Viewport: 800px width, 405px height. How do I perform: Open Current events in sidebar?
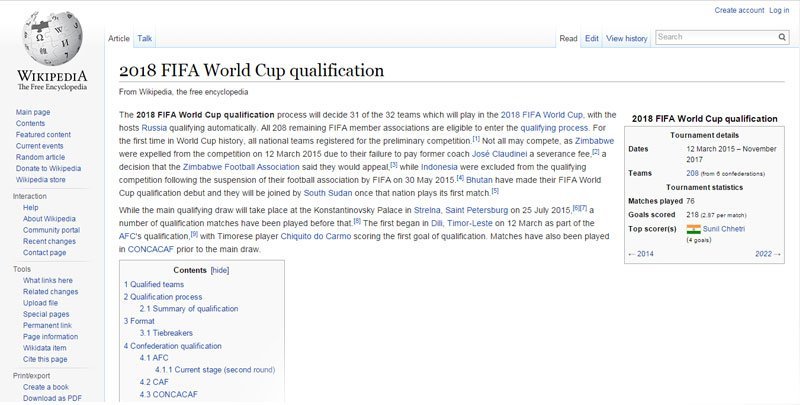coord(40,146)
